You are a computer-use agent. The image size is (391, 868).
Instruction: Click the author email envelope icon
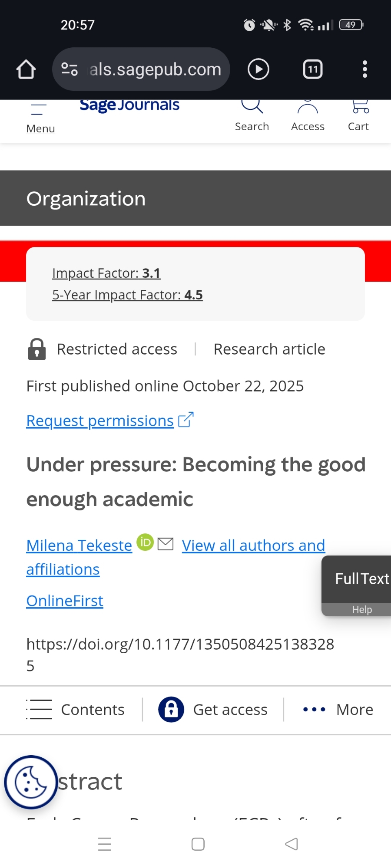166,543
